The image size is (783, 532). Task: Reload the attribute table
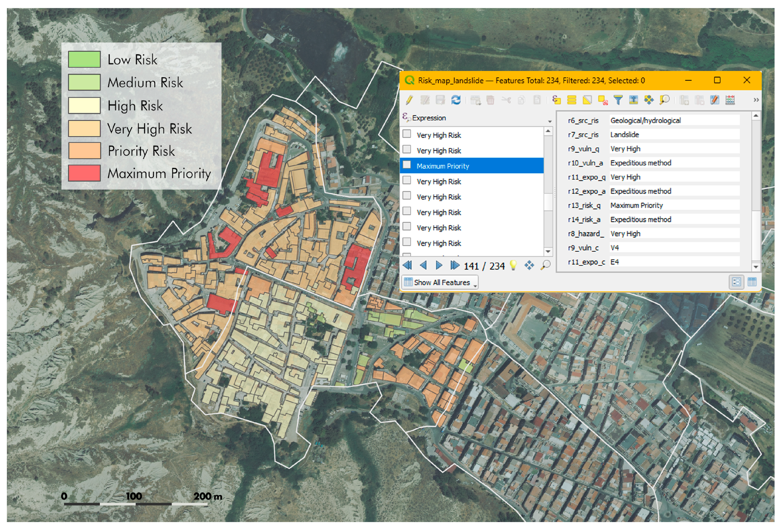pyautogui.click(x=456, y=100)
